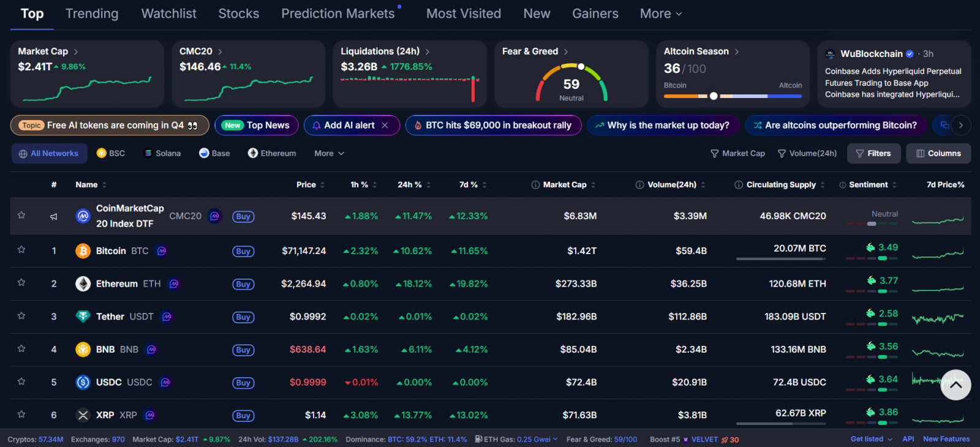Viewport: 980px width, 447px height.
Task: Click the CMC20 index logo
Action: tap(83, 216)
